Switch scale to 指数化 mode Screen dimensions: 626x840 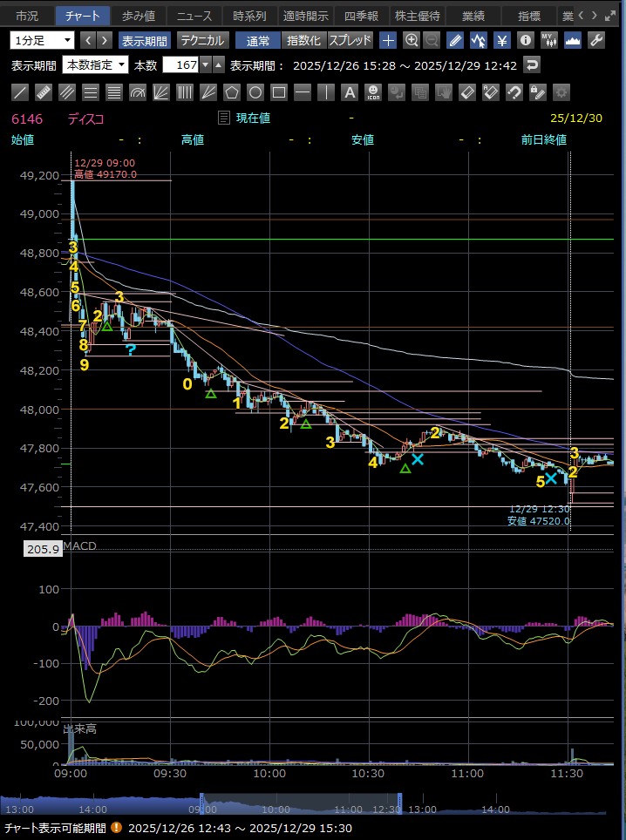coord(303,40)
